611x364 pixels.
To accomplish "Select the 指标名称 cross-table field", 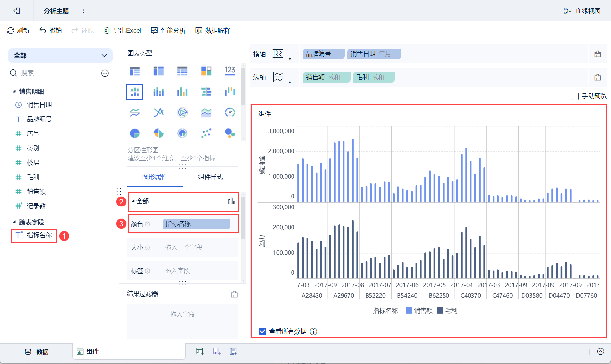I will (34, 235).
